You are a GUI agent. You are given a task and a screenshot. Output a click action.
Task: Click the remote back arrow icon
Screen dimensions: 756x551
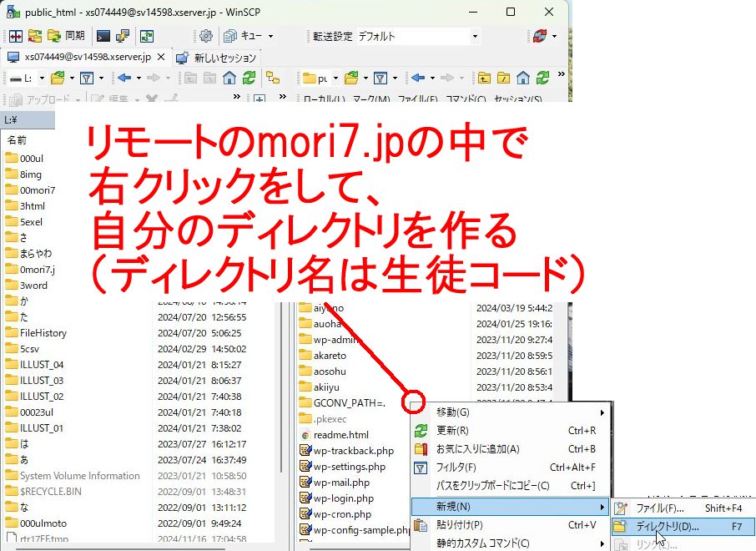[418, 78]
